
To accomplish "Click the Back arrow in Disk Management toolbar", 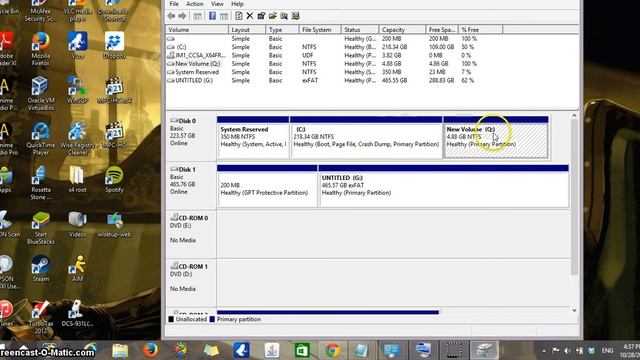I will click(x=171, y=16).
